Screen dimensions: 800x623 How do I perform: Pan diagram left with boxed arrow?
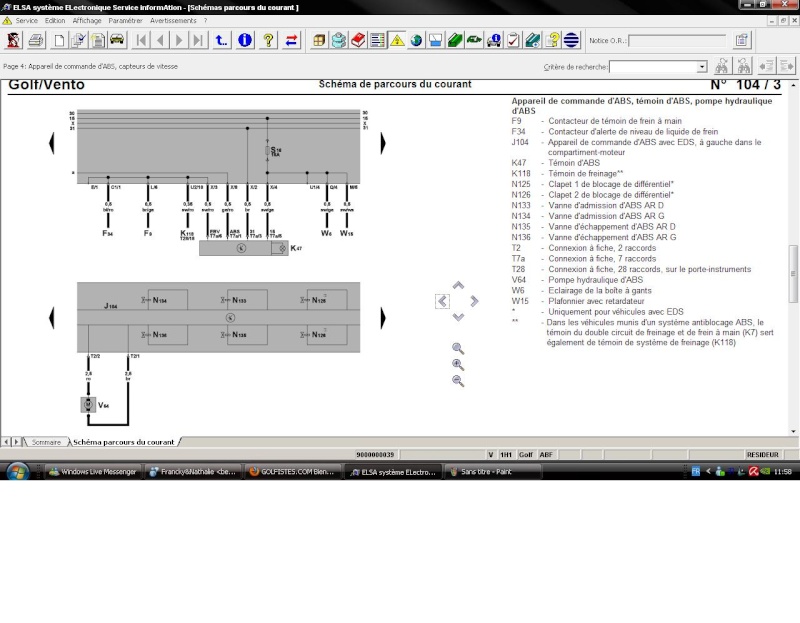coord(442,301)
